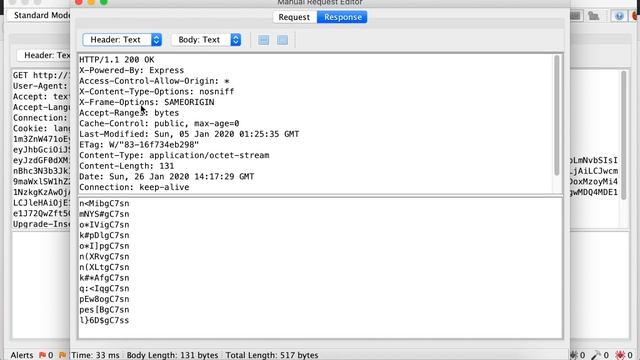Click the 'Content-Length: 131' line
The width and height of the screenshot is (640, 360).
tap(127, 166)
